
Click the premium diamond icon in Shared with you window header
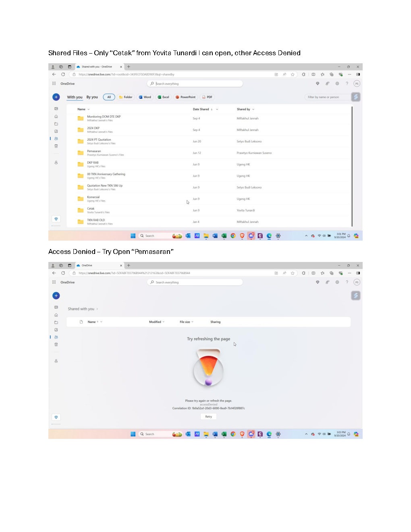[x=318, y=83]
